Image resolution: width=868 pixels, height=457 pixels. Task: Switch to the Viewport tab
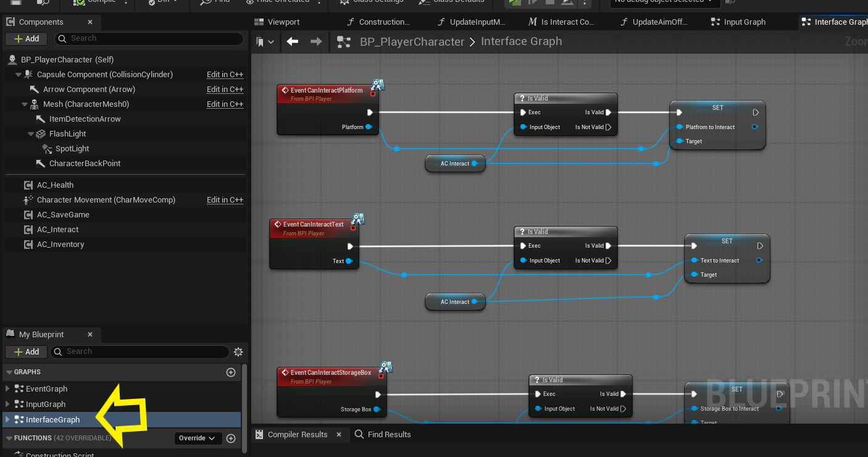click(283, 22)
